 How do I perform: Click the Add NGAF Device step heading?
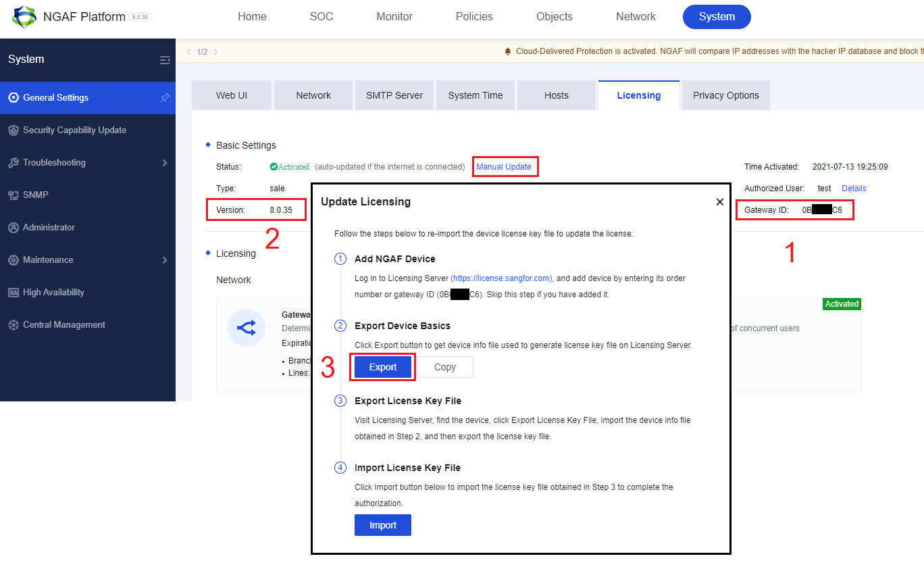tap(395, 259)
